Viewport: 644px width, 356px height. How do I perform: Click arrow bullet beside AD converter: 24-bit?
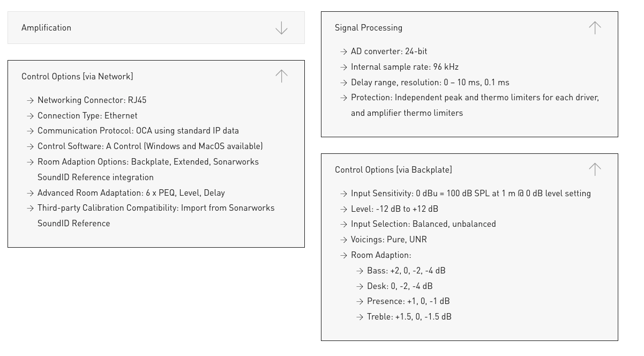(344, 52)
